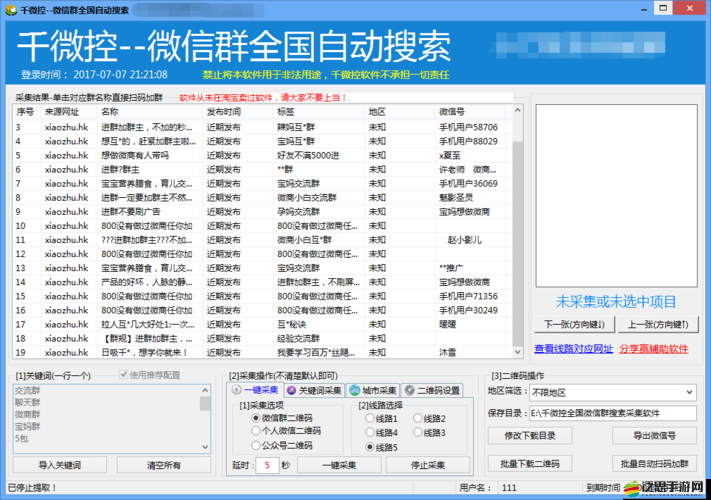
Task: Click the results list scrollbar thumb
Action: (517, 244)
